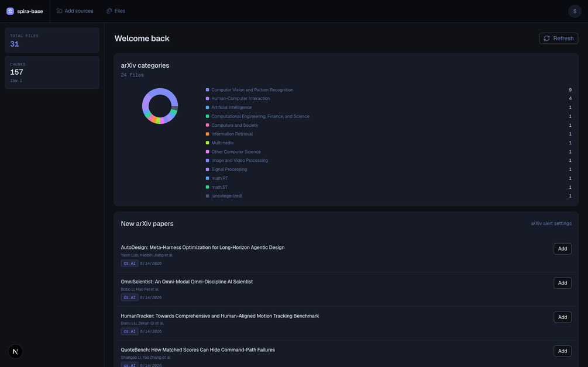Add the OmniScientist paper
The width and height of the screenshot is (588, 367).
click(x=562, y=283)
